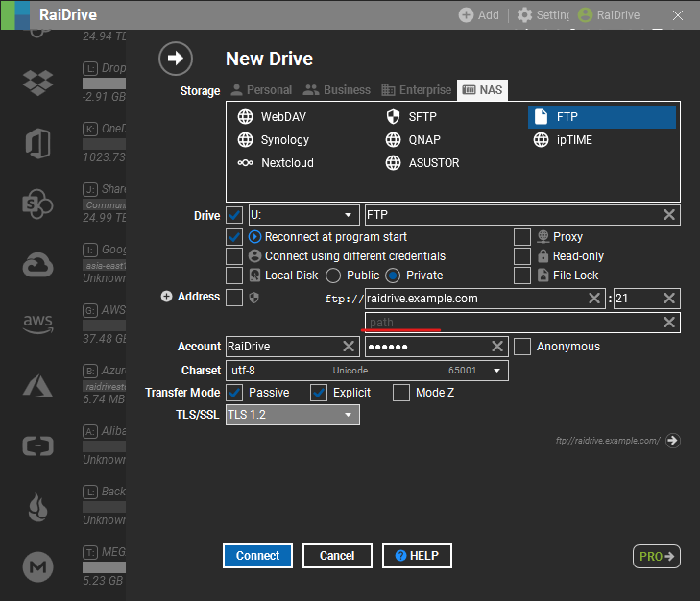This screenshot has width=700, height=601.
Task: Toggle the Read-only checkbox
Action: tap(522, 256)
